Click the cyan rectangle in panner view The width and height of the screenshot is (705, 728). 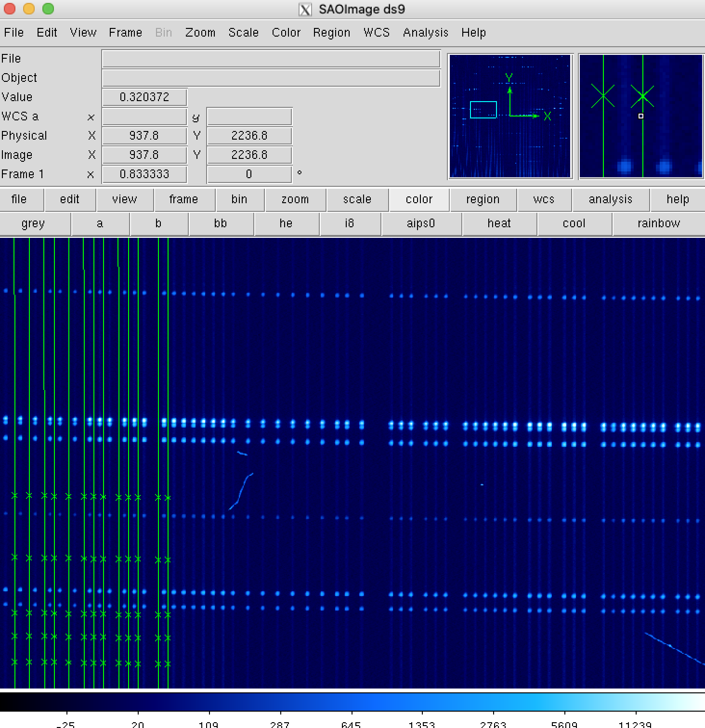[483, 110]
